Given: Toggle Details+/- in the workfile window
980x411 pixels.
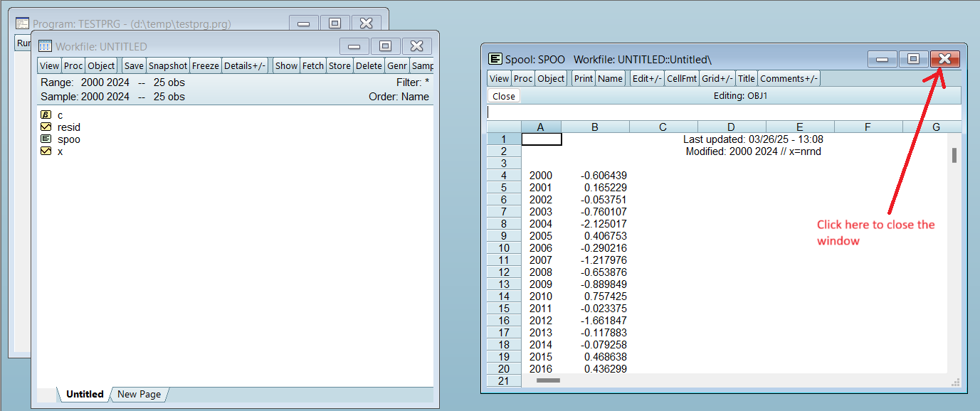Looking at the screenshot, I should tap(245, 65).
